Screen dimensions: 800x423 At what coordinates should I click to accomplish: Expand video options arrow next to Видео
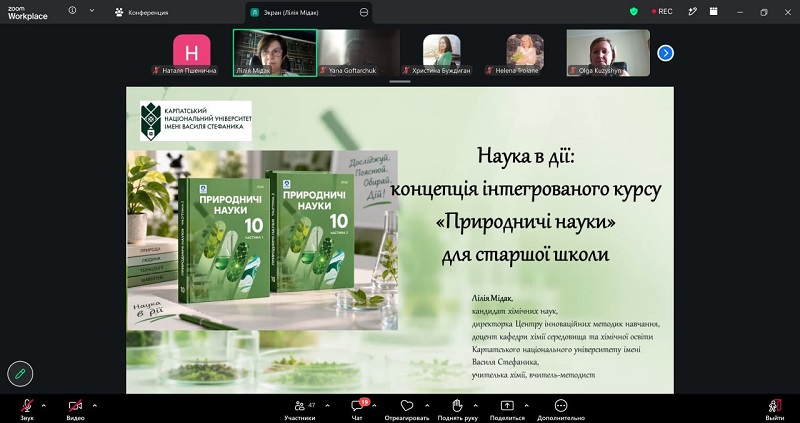(94, 406)
